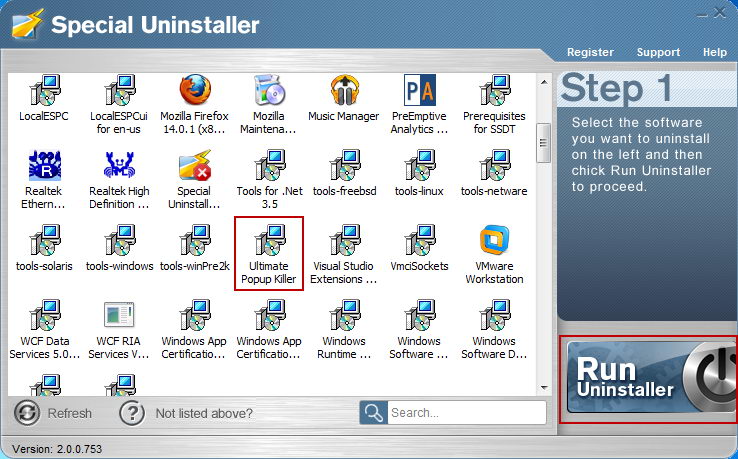Open the Not listed above? link
The width and height of the screenshot is (738, 459).
(x=204, y=413)
